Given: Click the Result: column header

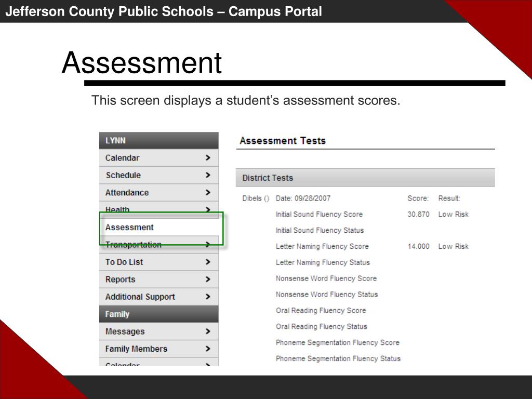Looking at the screenshot, I should pyautogui.click(x=449, y=198).
